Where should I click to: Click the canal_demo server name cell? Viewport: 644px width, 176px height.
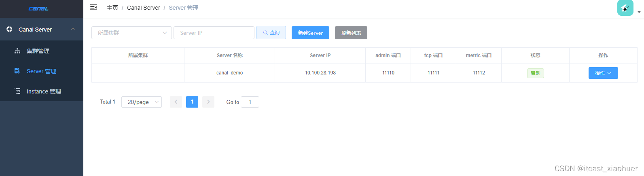(230, 73)
